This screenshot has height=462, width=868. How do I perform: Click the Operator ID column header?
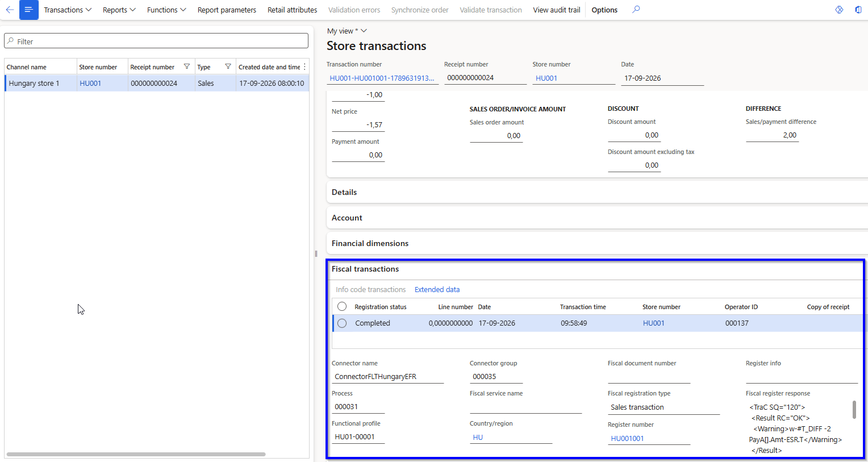point(741,307)
